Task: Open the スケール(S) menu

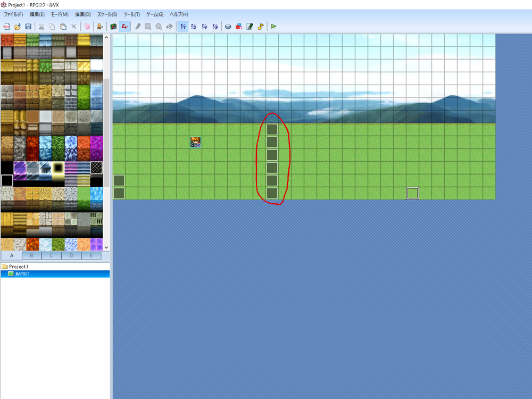Action: pyautogui.click(x=107, y=14)
